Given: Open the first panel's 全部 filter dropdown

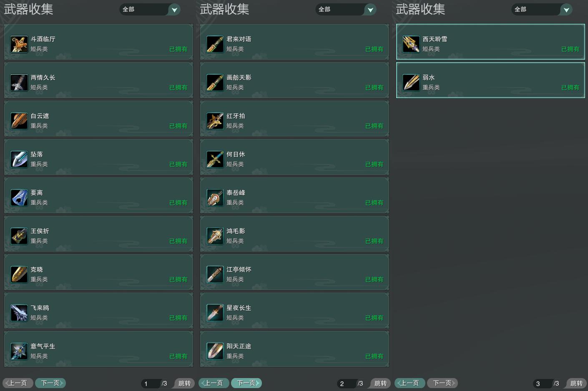Looking at the screenshot, I should [150, 9].
